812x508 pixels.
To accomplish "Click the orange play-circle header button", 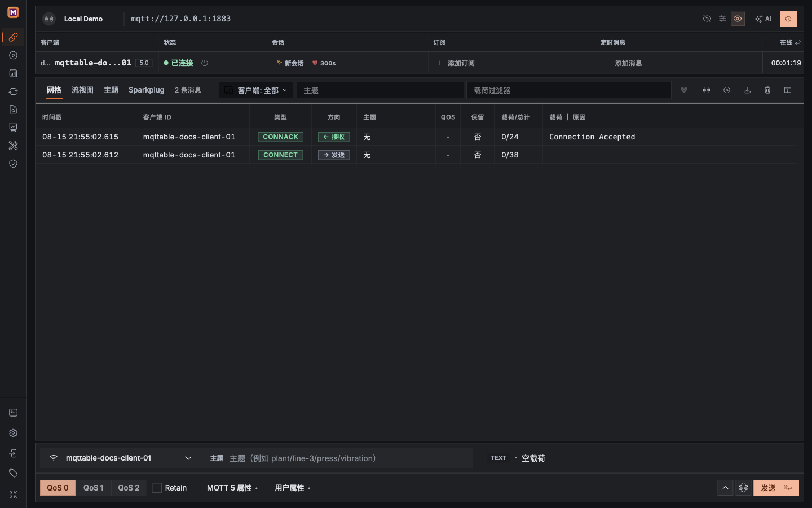I will coord(788,19).
